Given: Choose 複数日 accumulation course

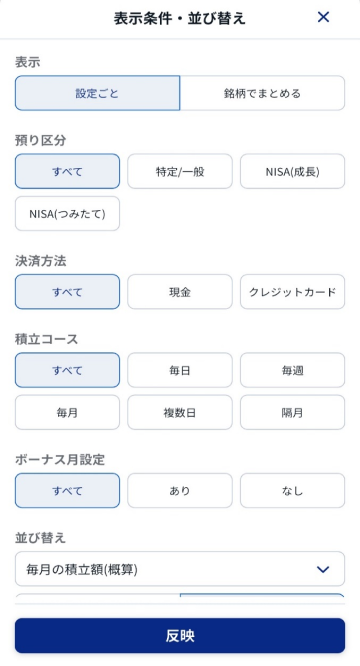Looking at the screenshot, I should tap(180, 412).
